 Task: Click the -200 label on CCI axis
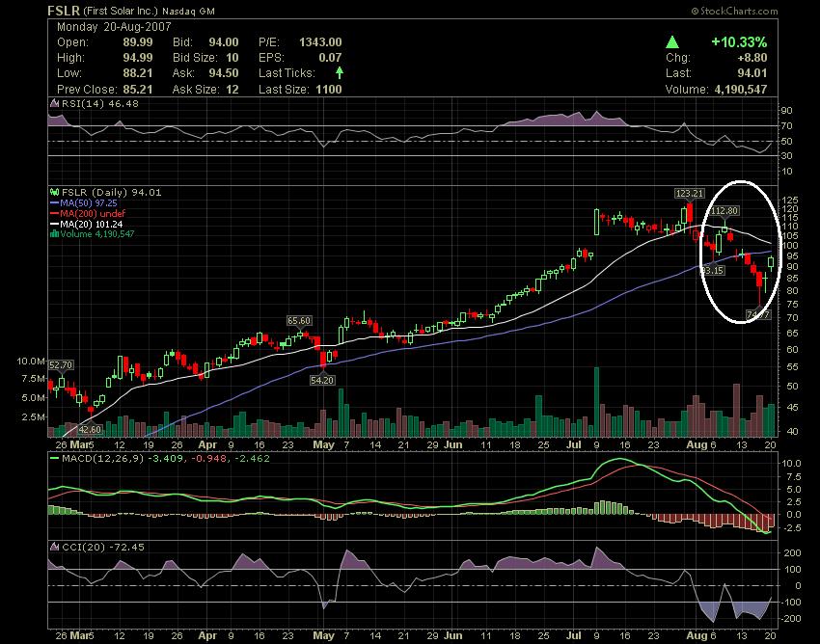(x=791, y=618)
